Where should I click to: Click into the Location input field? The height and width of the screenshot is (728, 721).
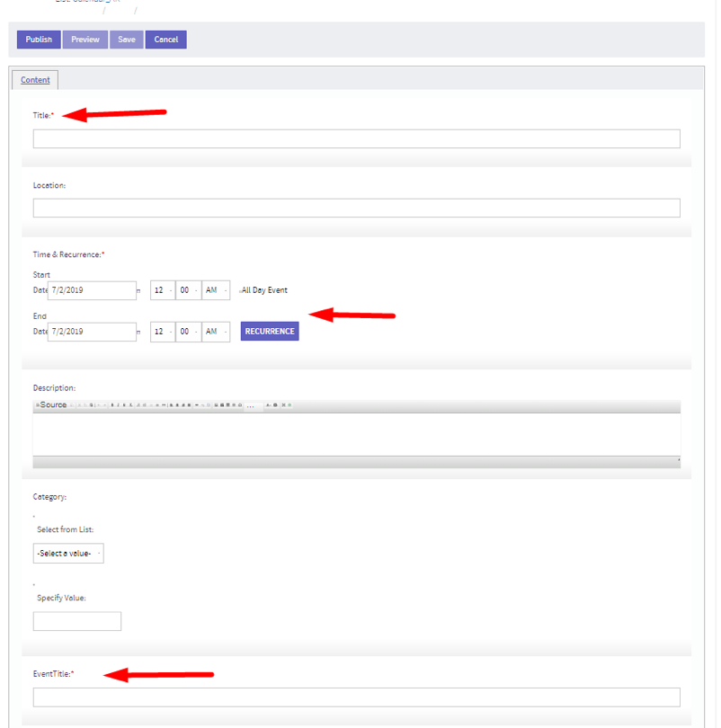tap(356, 209)
